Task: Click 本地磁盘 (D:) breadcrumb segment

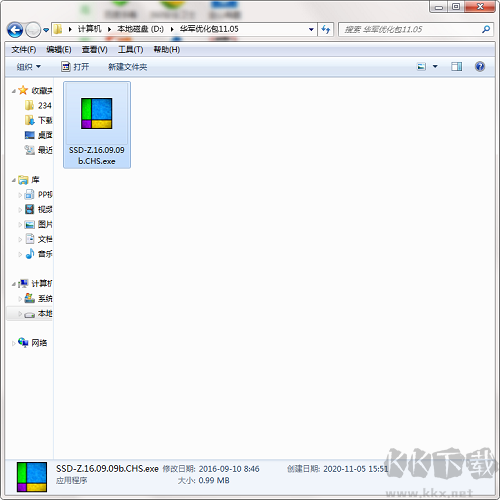Action: 140,29
